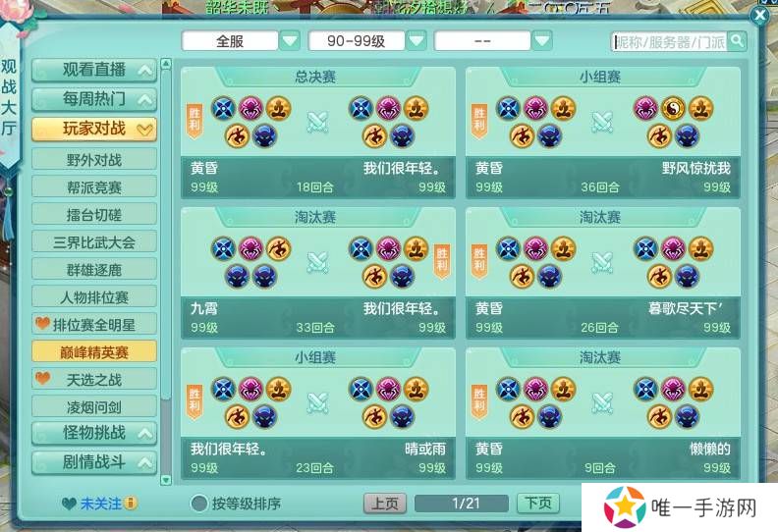The height and width of the screenshot is (532, 778).
Task: Click crossed-swords icon in 懒懒的 match card
Action: [602, 402]
